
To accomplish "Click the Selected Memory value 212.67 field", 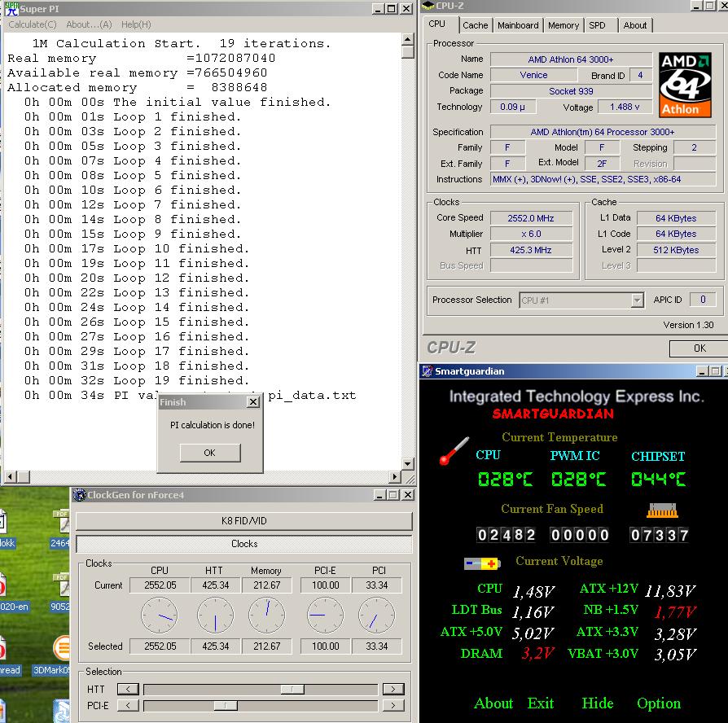I will [x=266, y=646].
